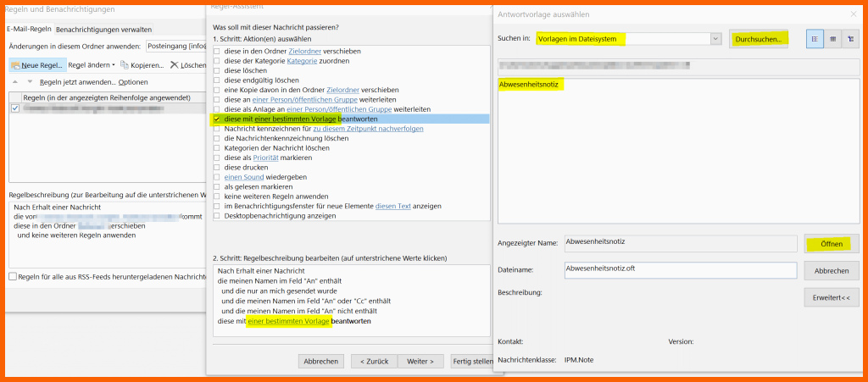The width and height of the screenshot is (868, 382).
Task: Switch to the list view icon
Action: [x=815, y=39]
